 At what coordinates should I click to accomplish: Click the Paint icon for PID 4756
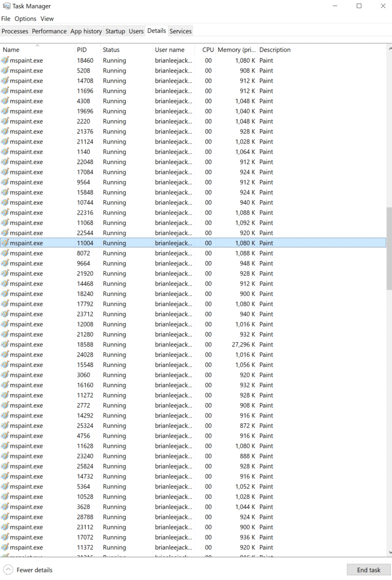(5, 436)
